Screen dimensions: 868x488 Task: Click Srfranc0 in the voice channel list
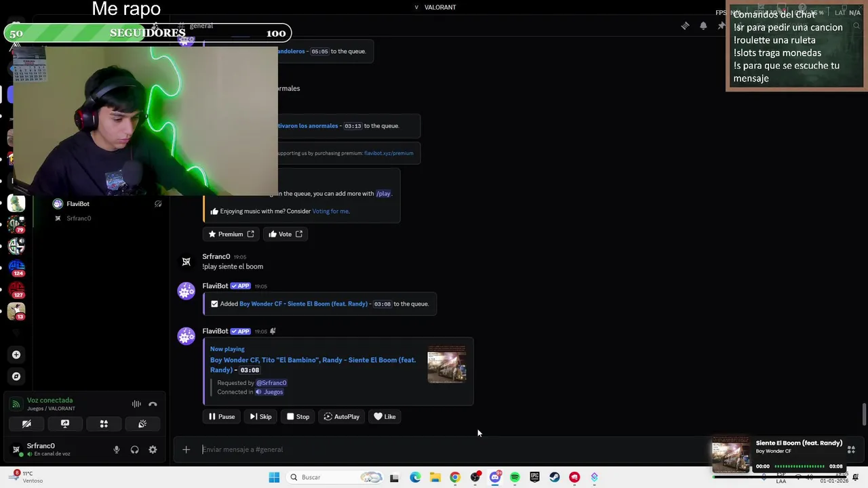[x=79, y=218]
